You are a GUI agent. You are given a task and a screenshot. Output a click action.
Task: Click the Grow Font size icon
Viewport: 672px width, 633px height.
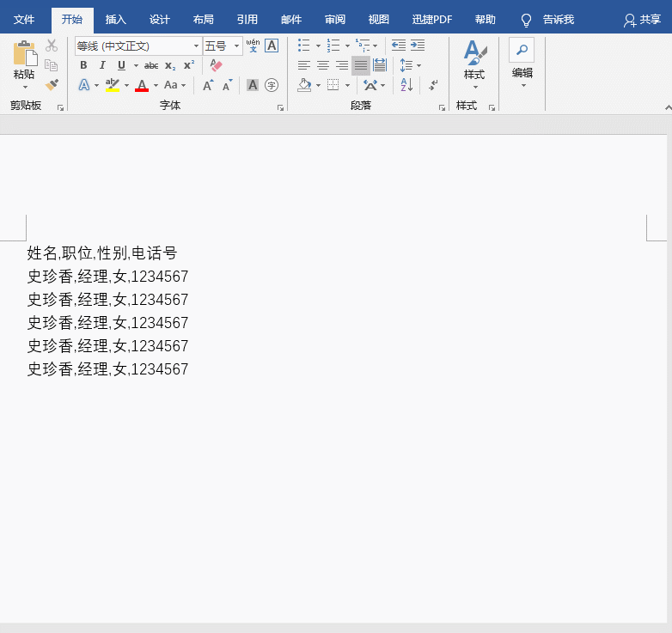pyautogui.click(x=208, y=85)
